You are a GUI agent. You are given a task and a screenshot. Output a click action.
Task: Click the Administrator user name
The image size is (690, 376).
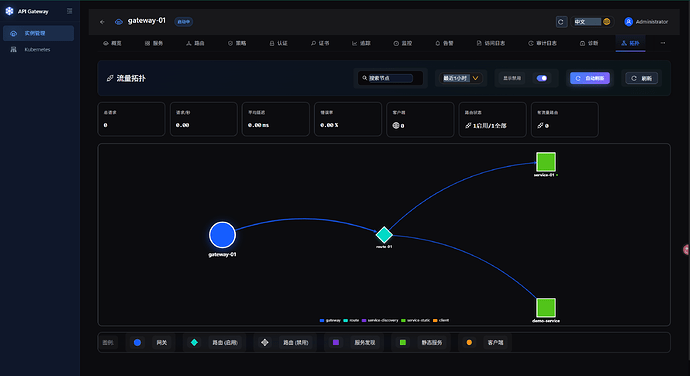coord(652,22)
